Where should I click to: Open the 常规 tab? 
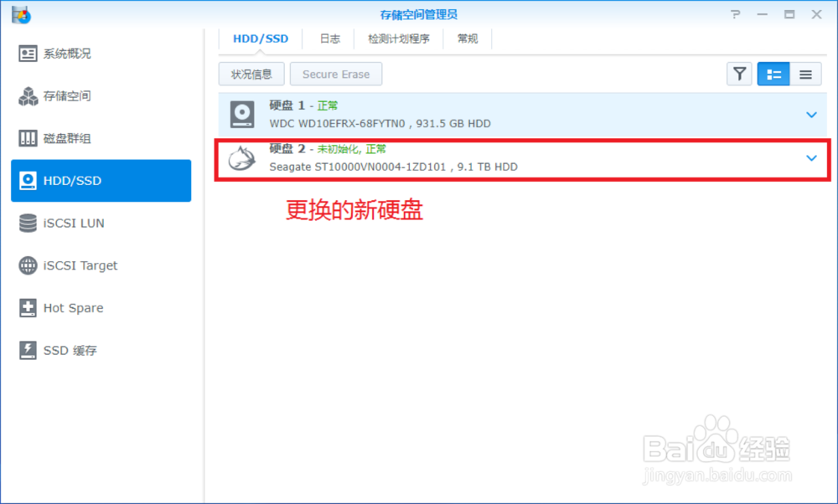click(467, 39)
